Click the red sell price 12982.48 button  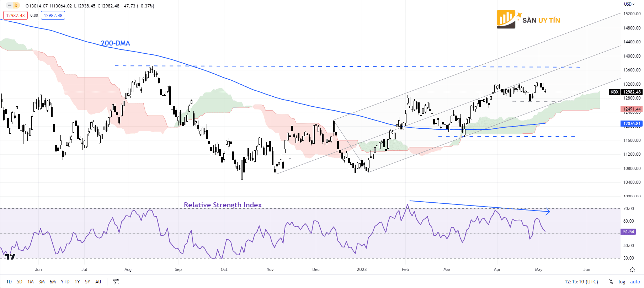(15, 15)
